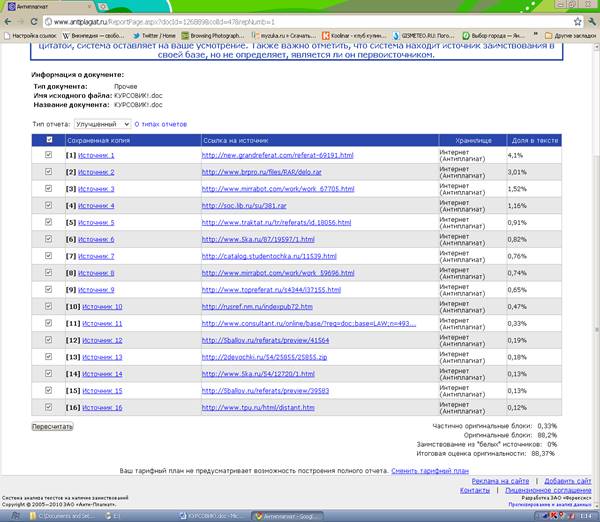Uncheck the checkbox for Источник 1
The image size is (600, 522).
coord(49,155)
